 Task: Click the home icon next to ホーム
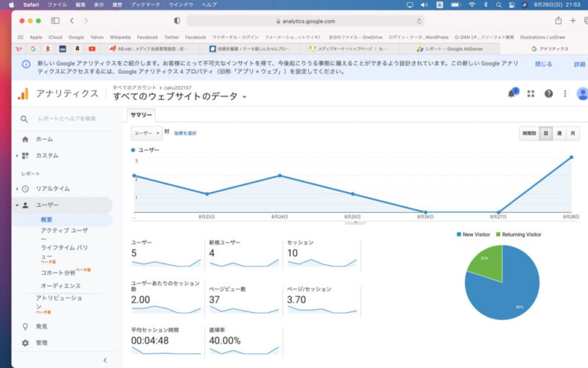(25, 139)
